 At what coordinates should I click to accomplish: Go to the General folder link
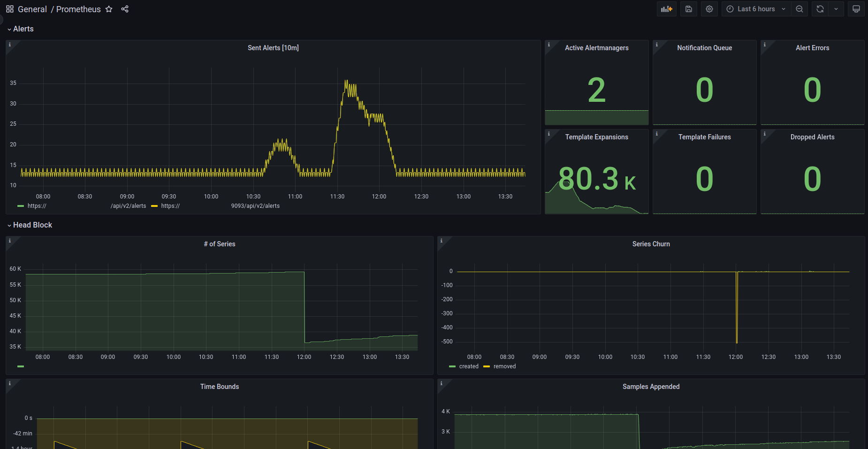[x=32, y=9]
